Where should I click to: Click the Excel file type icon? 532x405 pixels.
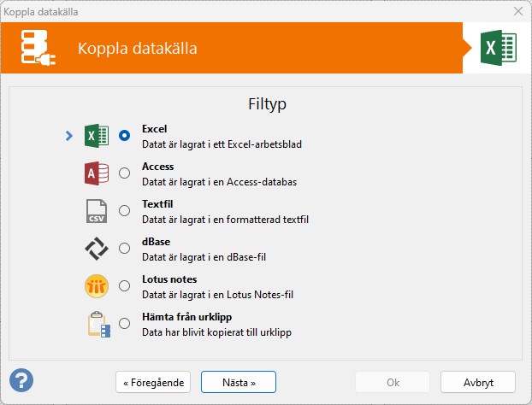coord(97,136)
